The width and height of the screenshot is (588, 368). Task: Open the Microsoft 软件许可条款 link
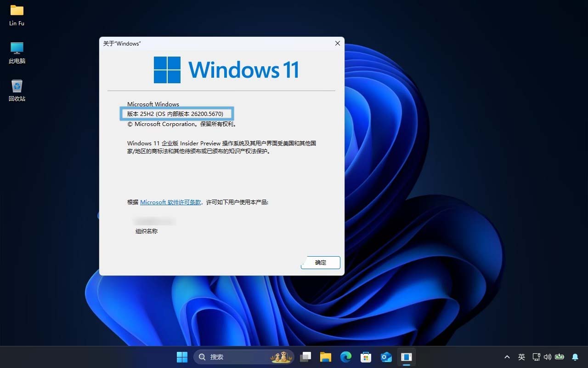(170, 202)
